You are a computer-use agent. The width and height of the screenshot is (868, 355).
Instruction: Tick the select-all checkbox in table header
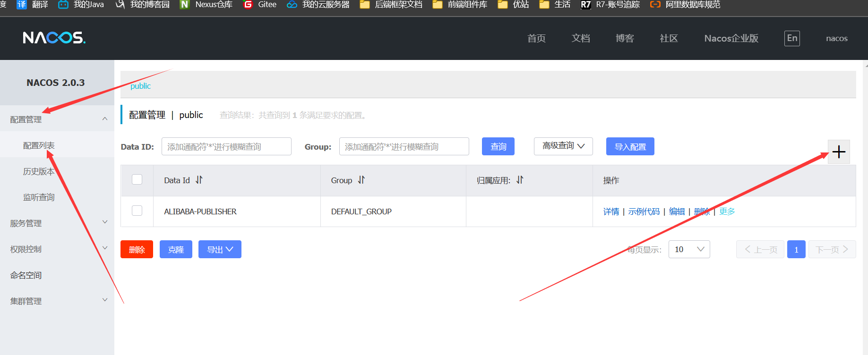pos(137,179)
